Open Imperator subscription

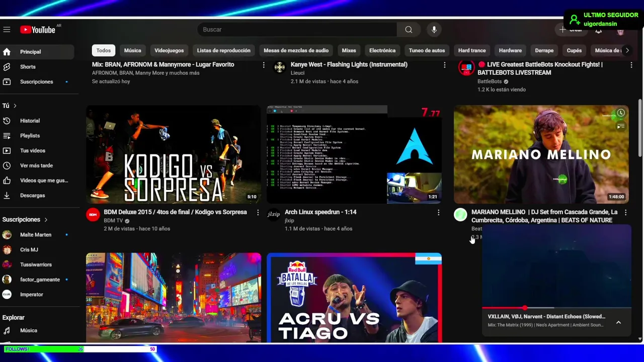(38, 295)
